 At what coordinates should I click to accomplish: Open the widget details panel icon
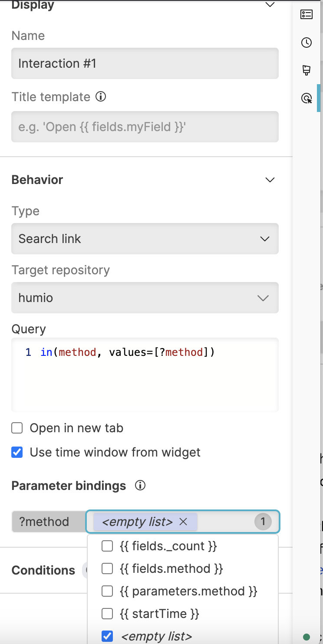[x=307, y=14]
